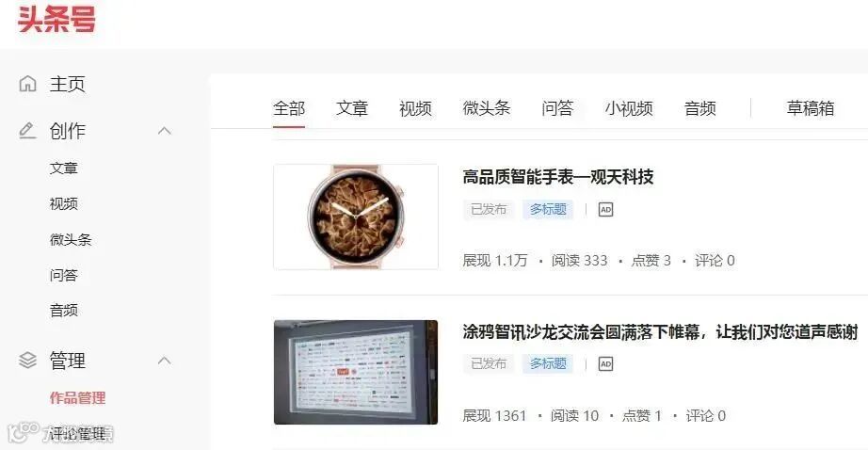Go to 问答 under 创作 sidebar
868x450 pixels.
click(x=64, y=275)
